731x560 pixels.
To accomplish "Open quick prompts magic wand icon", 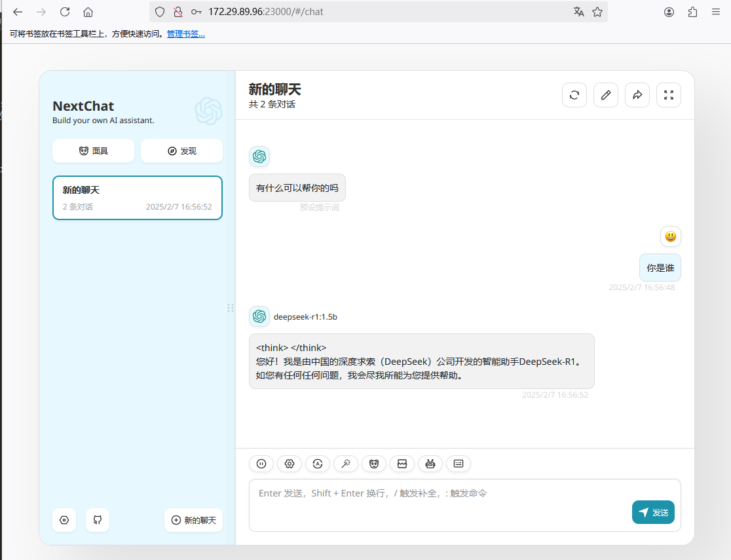I will 346,464.
